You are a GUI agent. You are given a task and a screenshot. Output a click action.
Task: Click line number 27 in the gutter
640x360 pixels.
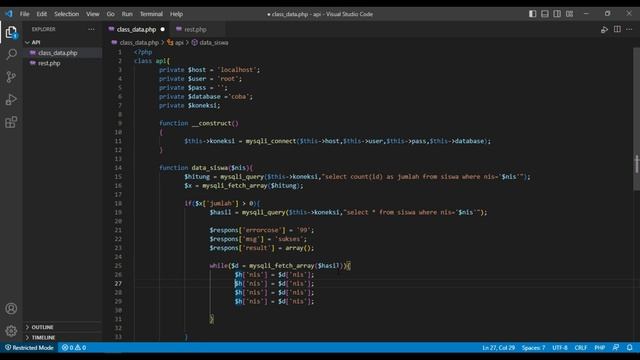pos(118,283)
